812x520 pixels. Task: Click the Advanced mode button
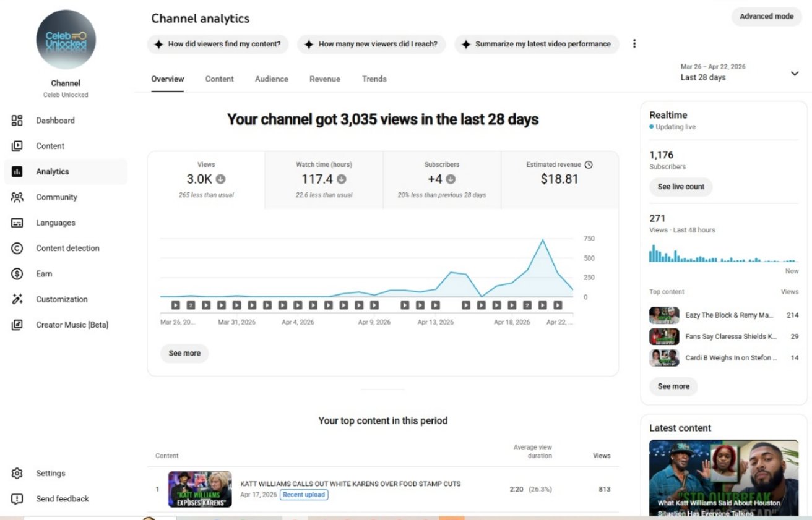pos(766,17)
